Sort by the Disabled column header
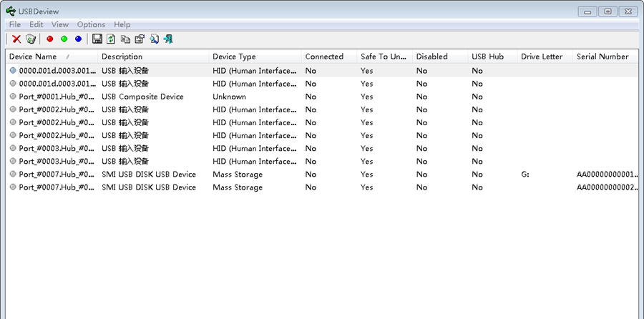The image size is (644, 319). (439, 57)
